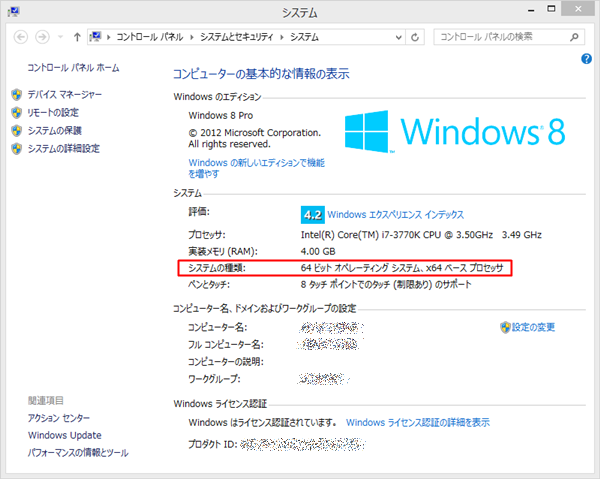Open パフォーマンスの情報とツール link
The image size is (600, 479).
78,453
